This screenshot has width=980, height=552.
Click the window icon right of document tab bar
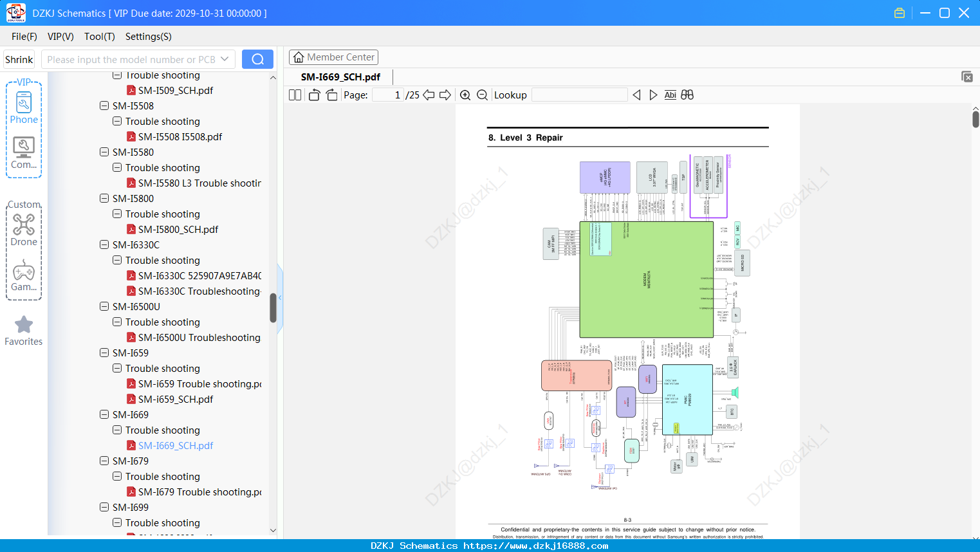967,77
